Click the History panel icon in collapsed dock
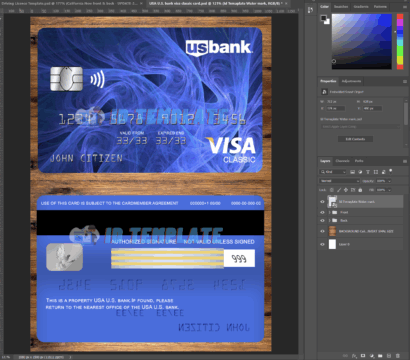Image resolution: width=410 pixels, height=360 pixels. pyautogui.click(x=310, y=10)
